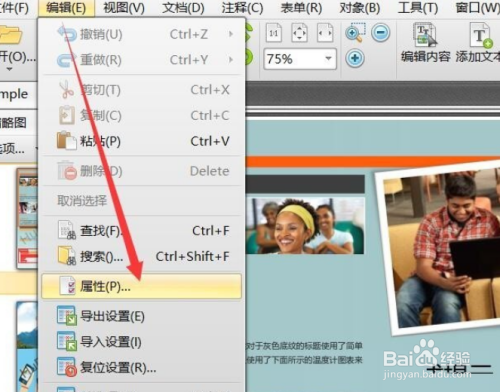Click the 重做(R) menu entry
The width and height of the screenshot is (500, 392).
point(141,60)
